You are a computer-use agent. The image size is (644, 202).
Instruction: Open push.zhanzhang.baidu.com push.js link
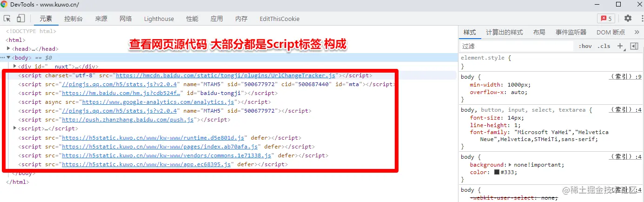(x=127, y=120)
